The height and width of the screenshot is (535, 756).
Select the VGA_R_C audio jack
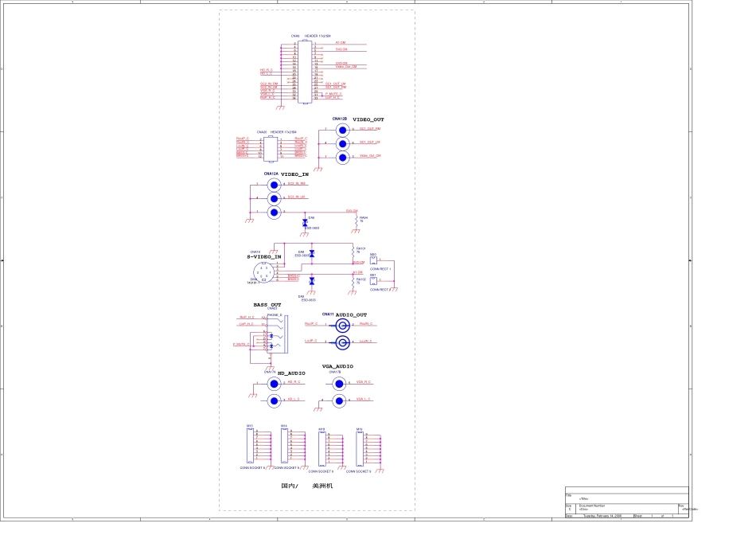[339, 384]
